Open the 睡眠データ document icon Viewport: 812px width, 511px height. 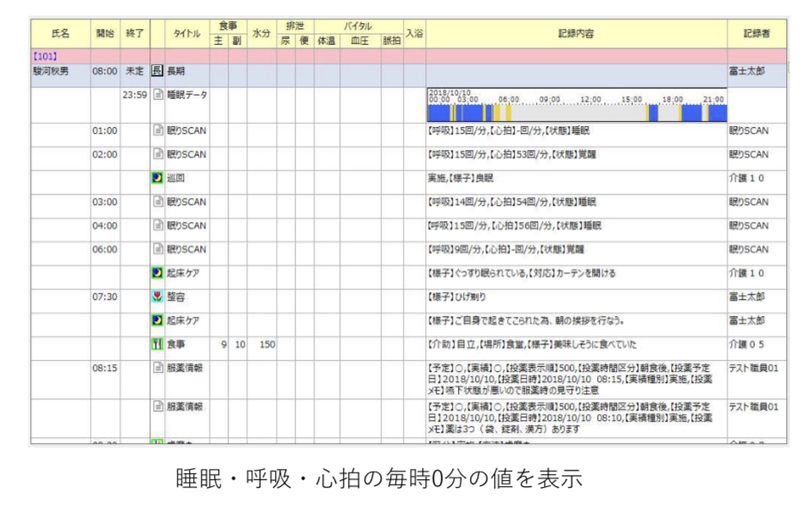pos(157,95)
